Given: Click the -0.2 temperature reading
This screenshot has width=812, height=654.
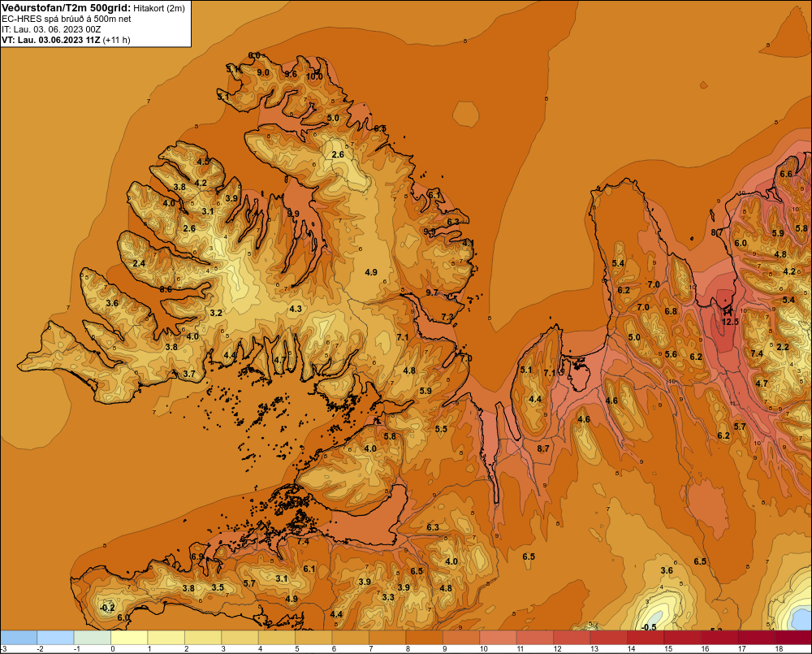Looking at the screenshot, I should pyautogui.click(x=106, y=608).
